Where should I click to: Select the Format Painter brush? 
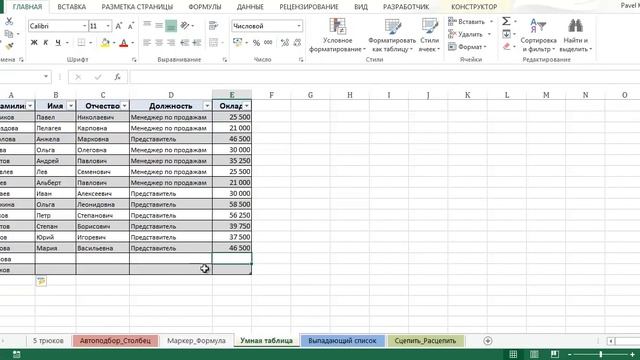tap(9, 46)
